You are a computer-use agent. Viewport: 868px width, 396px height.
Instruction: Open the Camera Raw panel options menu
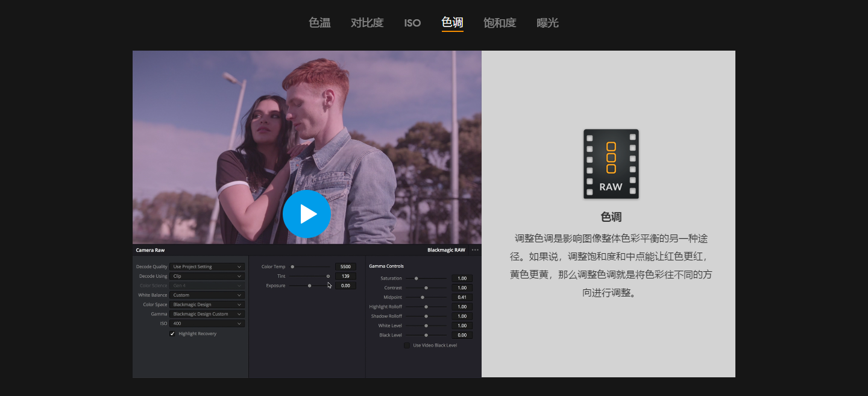point(475,250)
